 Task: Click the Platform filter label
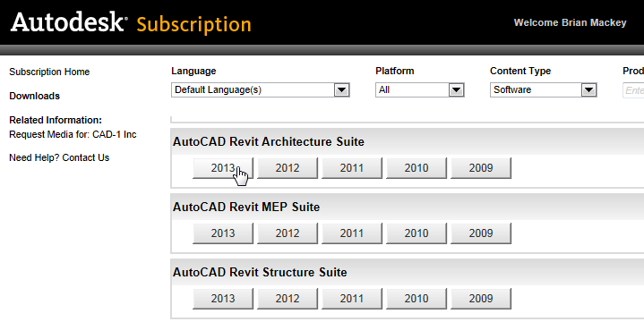(x=395, y=71)
